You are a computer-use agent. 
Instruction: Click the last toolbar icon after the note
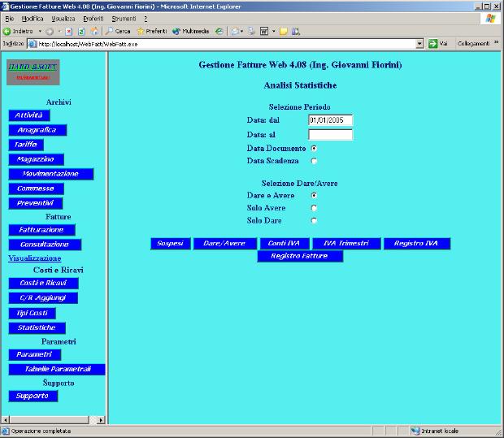296,31
